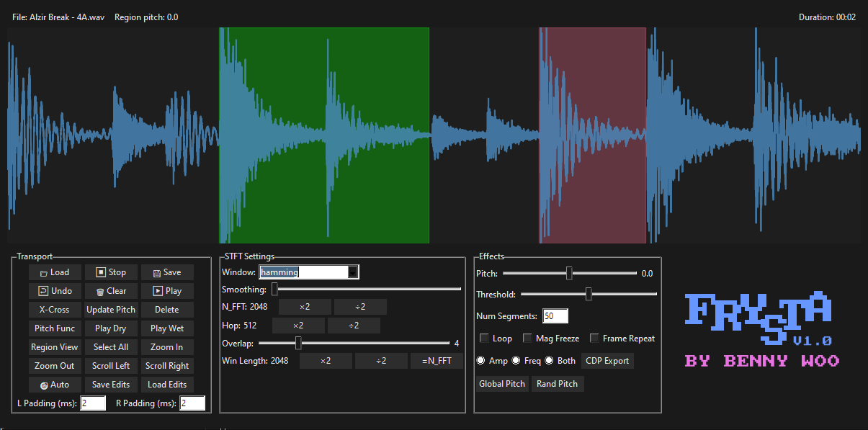Click the Clear button with trash icon
The image size is (868, 430).
111,291
